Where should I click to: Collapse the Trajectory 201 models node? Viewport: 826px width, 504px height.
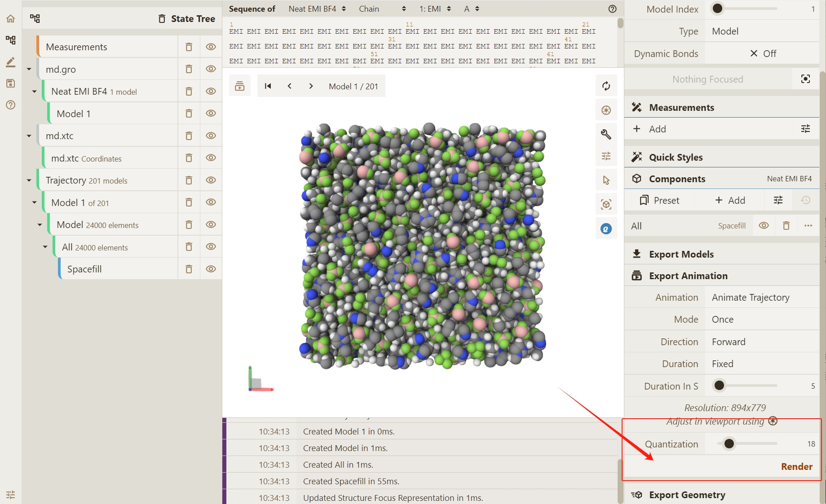[29, 180]
